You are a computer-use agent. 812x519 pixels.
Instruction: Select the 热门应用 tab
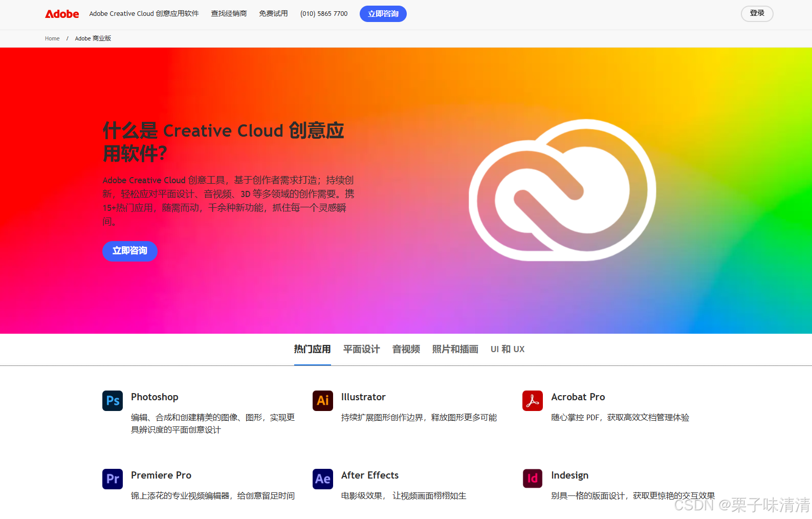coord(313,349)
